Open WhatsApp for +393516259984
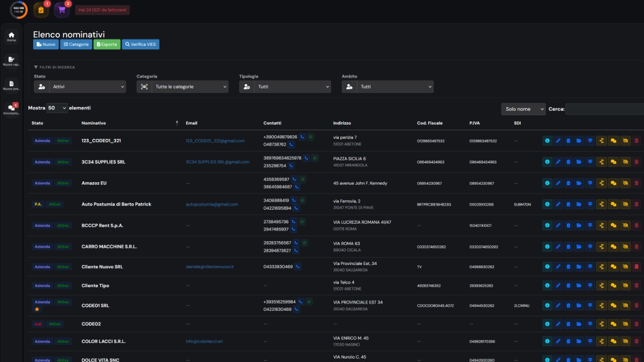 click(309, 302)
